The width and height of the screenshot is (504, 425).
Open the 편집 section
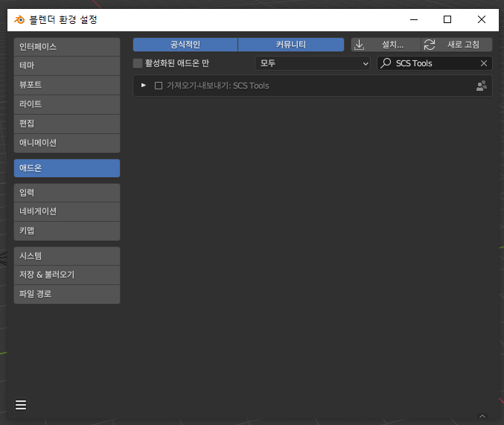(67, 124)
